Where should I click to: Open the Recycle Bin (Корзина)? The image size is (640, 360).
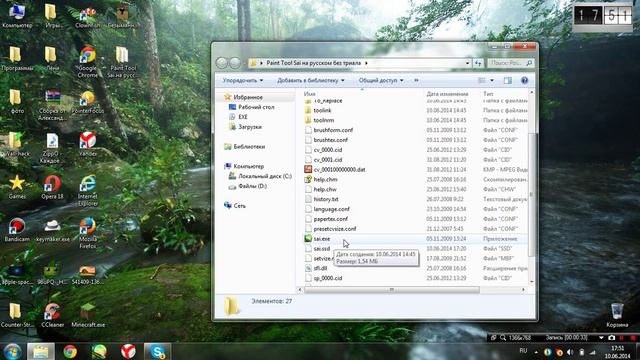coord(617,315)
